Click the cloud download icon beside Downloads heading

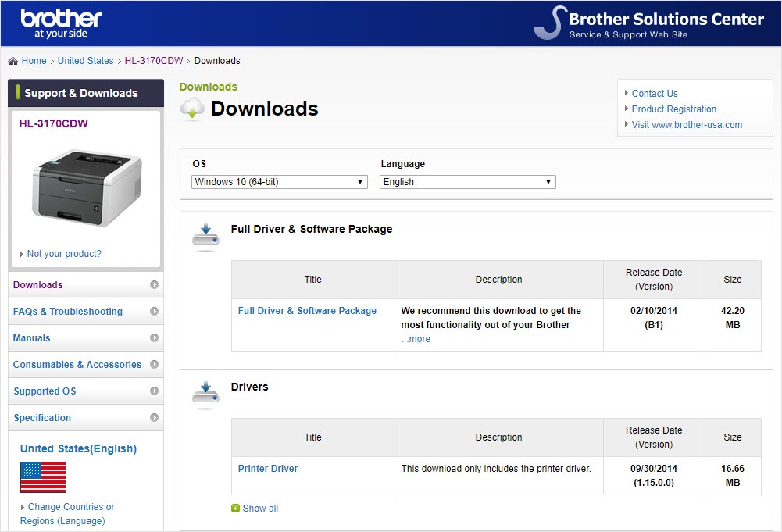tap(192, 109)
